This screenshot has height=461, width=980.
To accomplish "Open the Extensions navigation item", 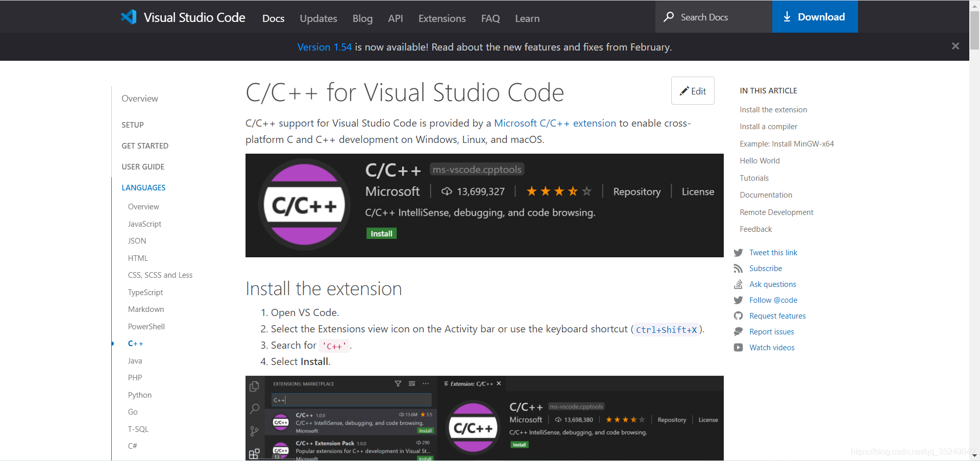I will [x=442, y=18].
